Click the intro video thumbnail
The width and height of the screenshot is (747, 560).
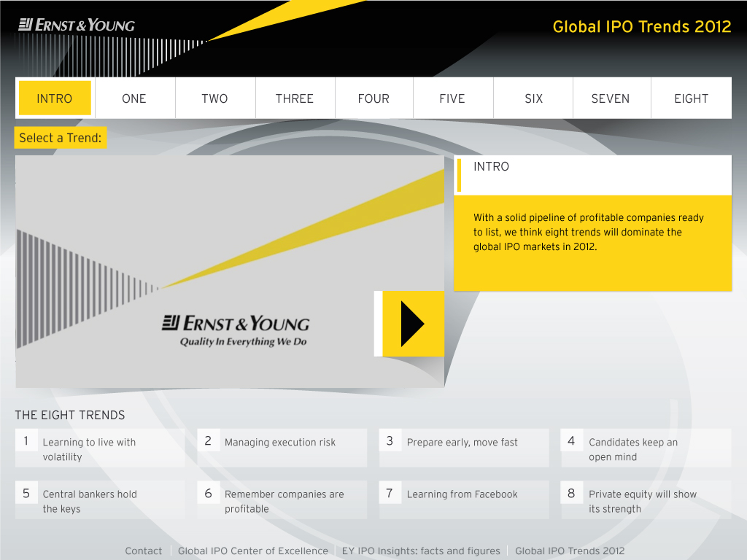tap(230, 271)
